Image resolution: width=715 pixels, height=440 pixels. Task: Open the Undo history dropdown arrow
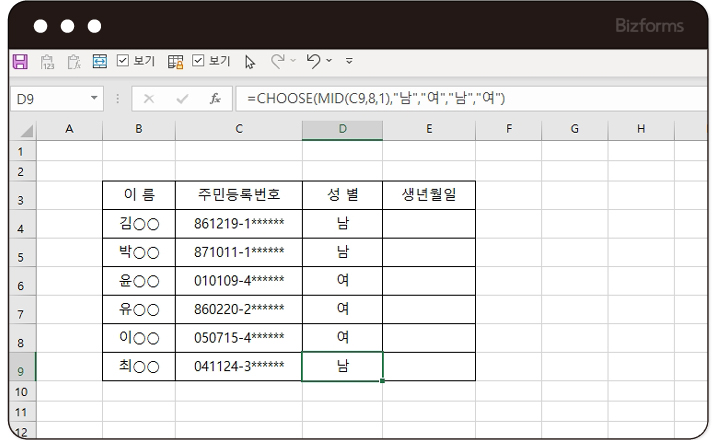pyautogui.click(x=329, y=60)
